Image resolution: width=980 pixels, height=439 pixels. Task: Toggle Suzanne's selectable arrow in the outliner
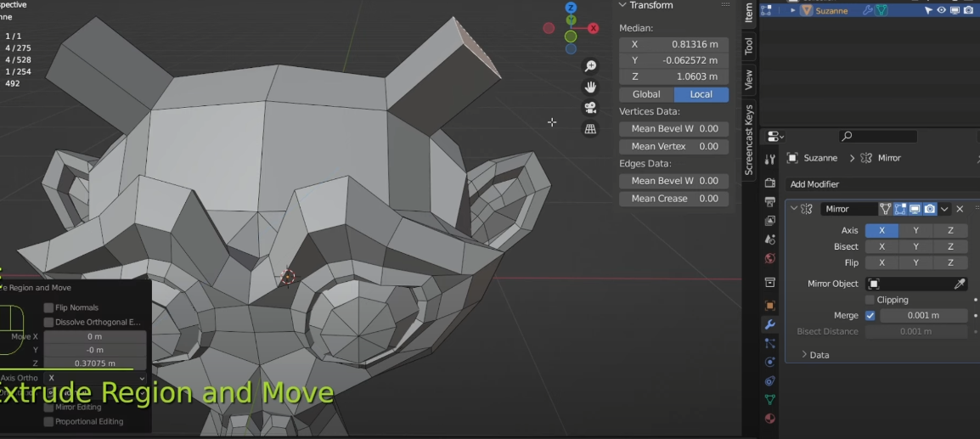(x=928, y=11)
